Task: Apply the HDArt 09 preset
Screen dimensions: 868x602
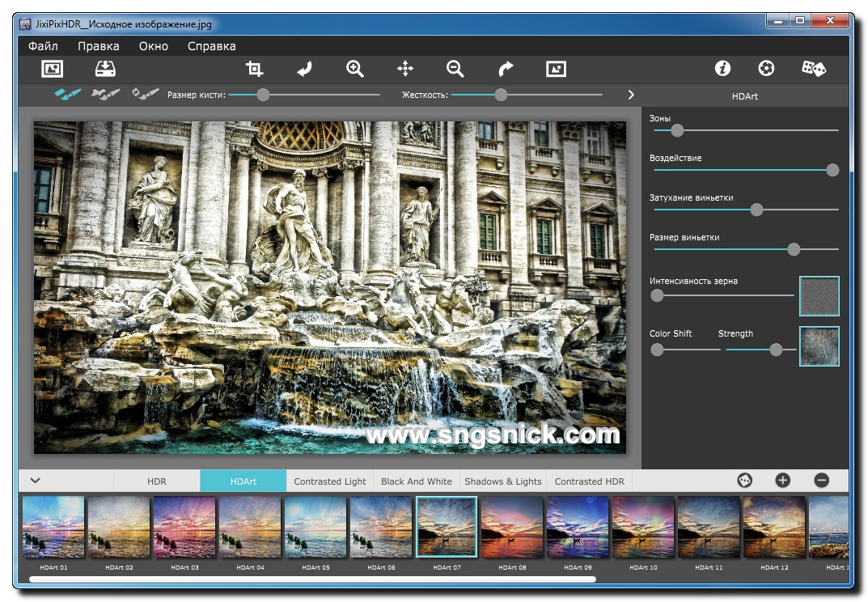Action: [x=578, y=527]
